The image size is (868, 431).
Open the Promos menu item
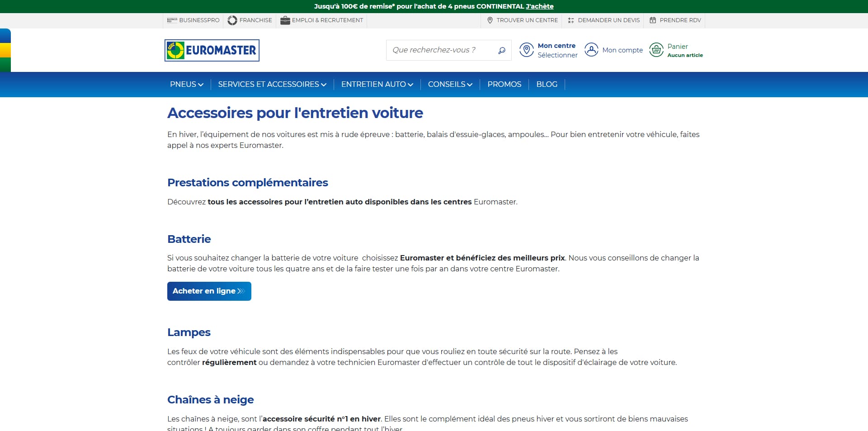tap(504, 84)
